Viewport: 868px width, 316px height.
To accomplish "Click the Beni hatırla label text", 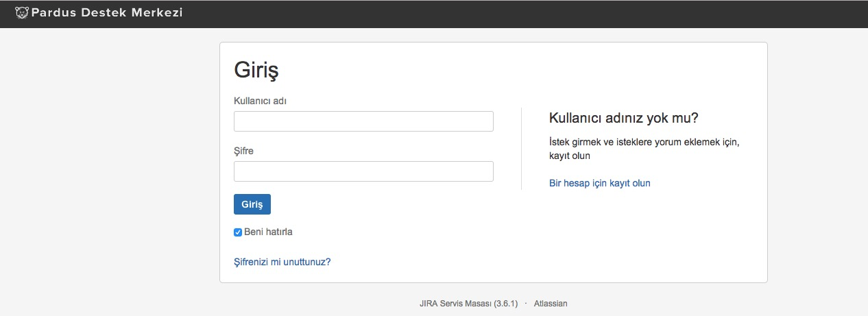I will [268, 232].
